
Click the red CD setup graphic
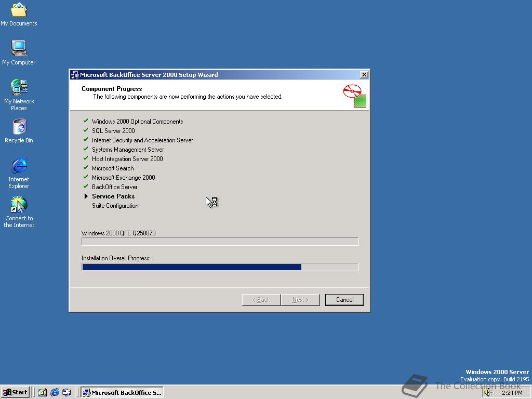[x=354, y=96]
